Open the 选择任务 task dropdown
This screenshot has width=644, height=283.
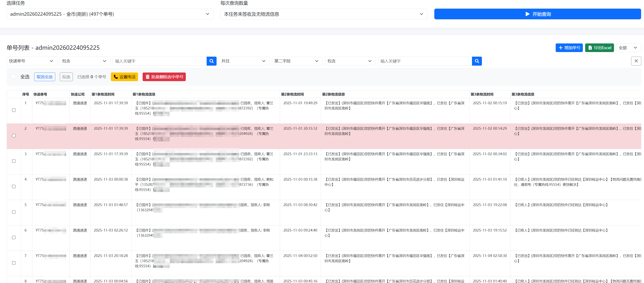click(110, 14)
